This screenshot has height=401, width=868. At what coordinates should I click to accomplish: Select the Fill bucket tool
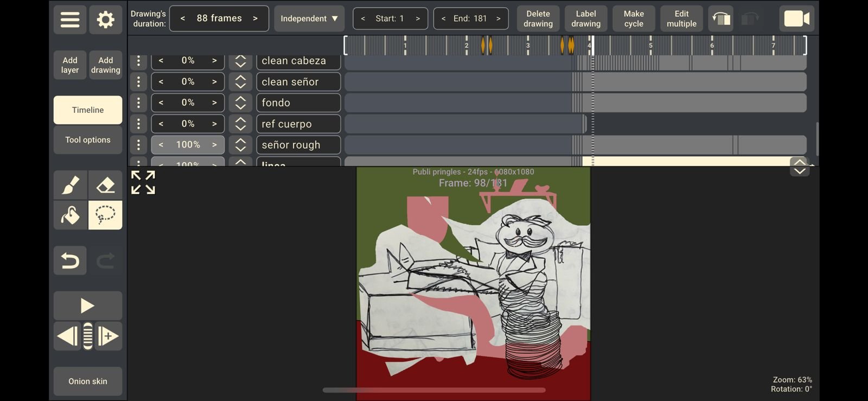(70, 215)
